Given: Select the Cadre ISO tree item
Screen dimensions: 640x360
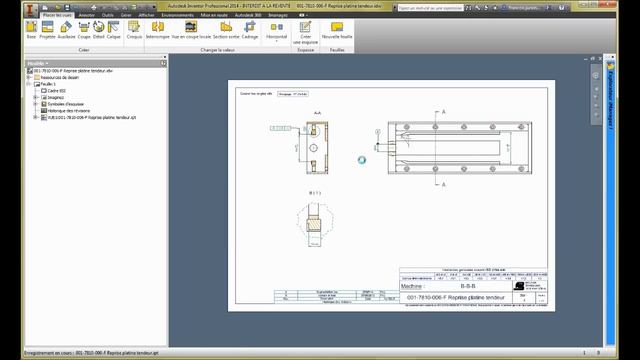Looking at the screenshot, I should pyautogui.click(x=56, y=91).
